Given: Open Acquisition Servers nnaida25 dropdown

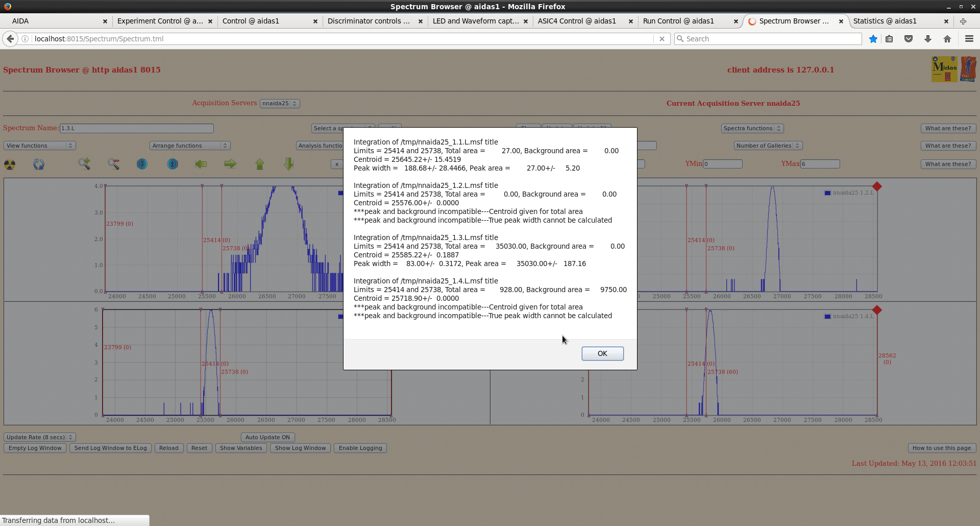Looking at the screenshot, I should pos(280,103).
